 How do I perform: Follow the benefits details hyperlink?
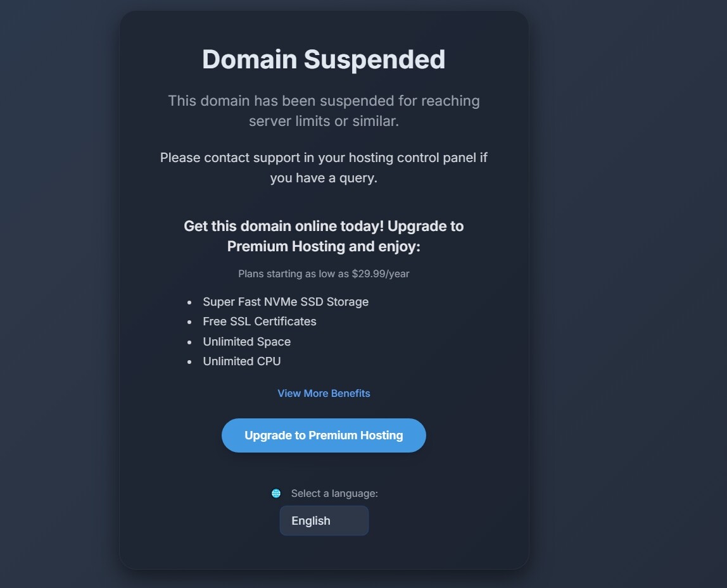[x=324, y=393]
